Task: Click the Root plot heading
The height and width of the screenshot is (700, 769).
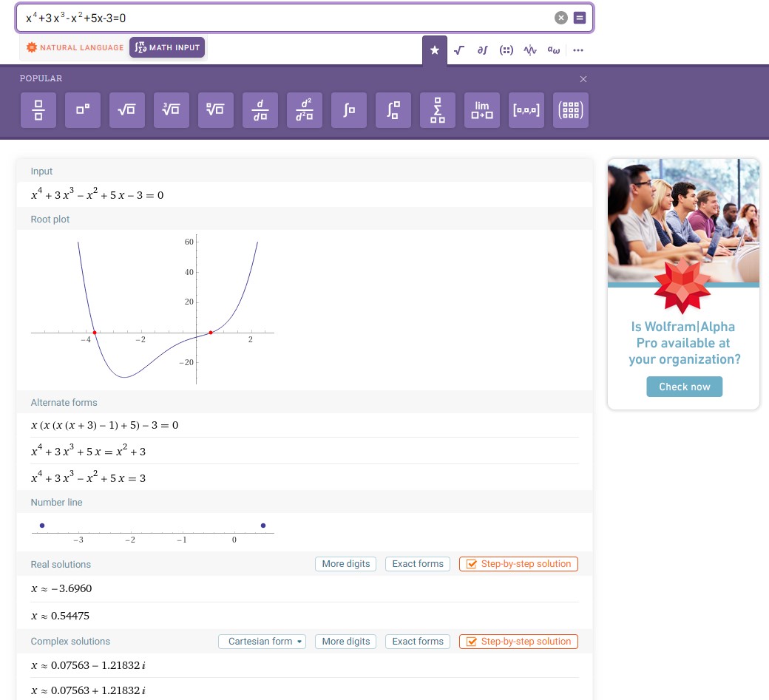Action: click(x=50, y=219)
